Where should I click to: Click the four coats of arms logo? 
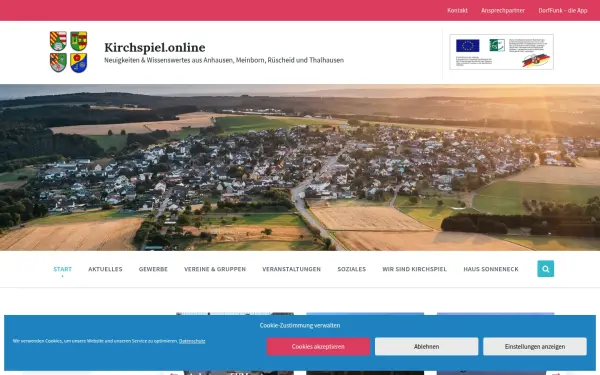(x=68, y=52)
